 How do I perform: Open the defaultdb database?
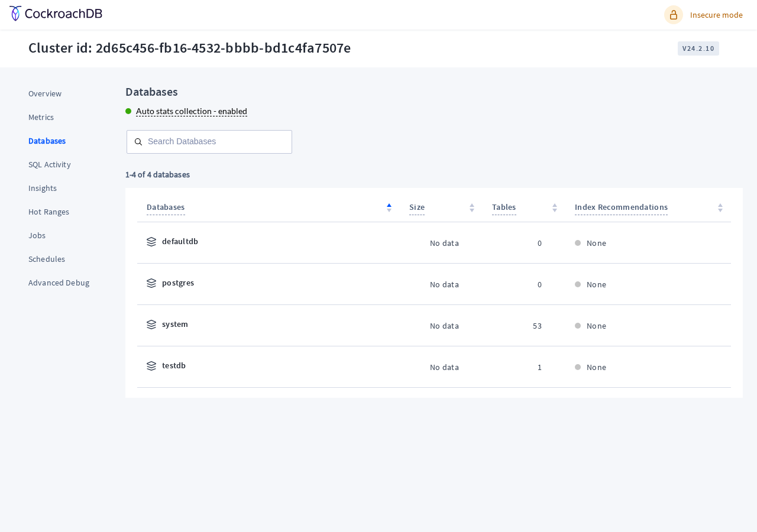180,241
